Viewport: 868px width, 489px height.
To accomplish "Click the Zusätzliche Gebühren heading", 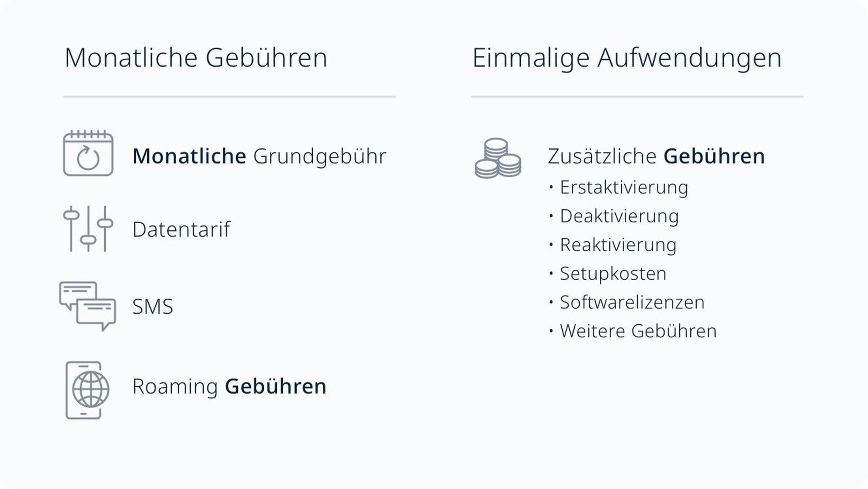I will 656,156.
